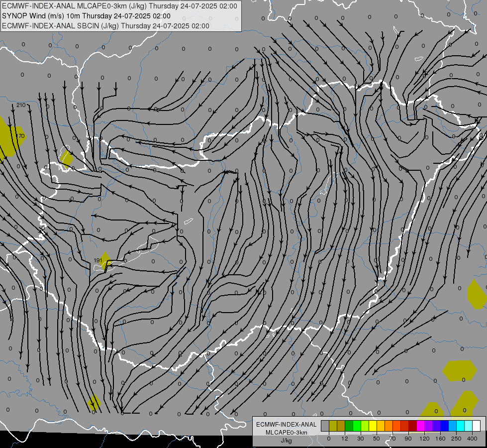This screenshot has width=487, height=448.
Task: Click the olive legend swatch right of 0
Action: 333,426
